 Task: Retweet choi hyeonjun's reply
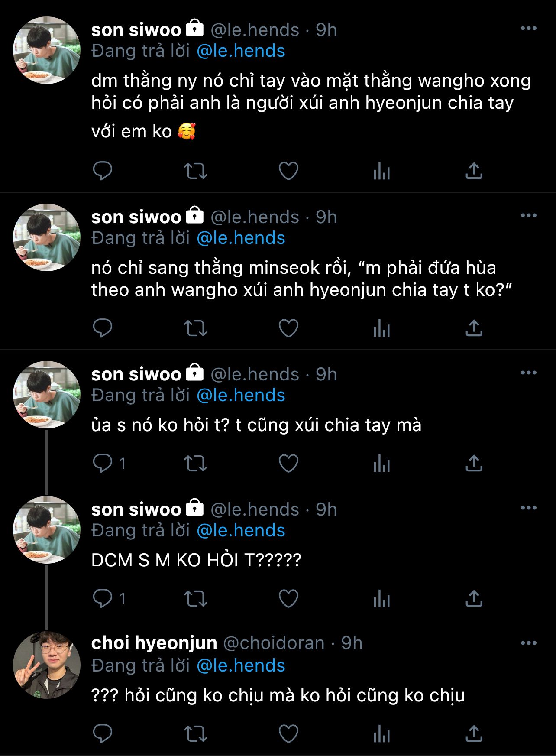[196, 734]
